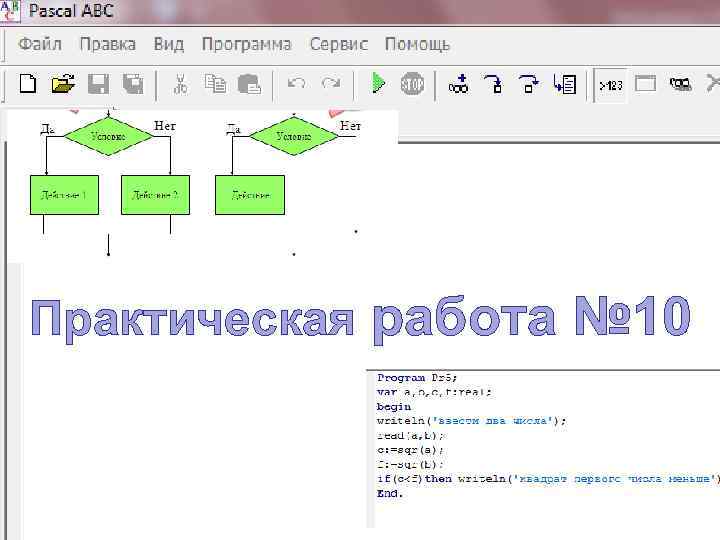Click the run to cursor icon
Viewport: 720px width, 540px height.
click(564, 84)
